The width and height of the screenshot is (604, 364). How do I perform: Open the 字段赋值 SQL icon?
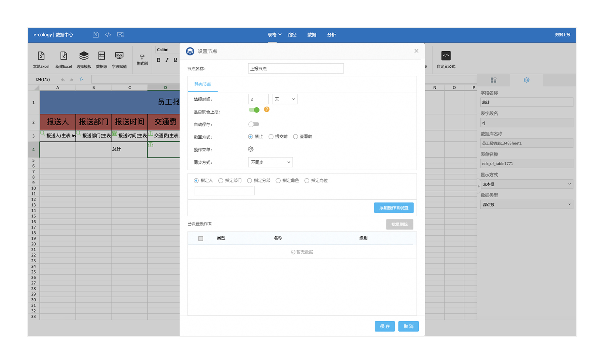[119, 56]
